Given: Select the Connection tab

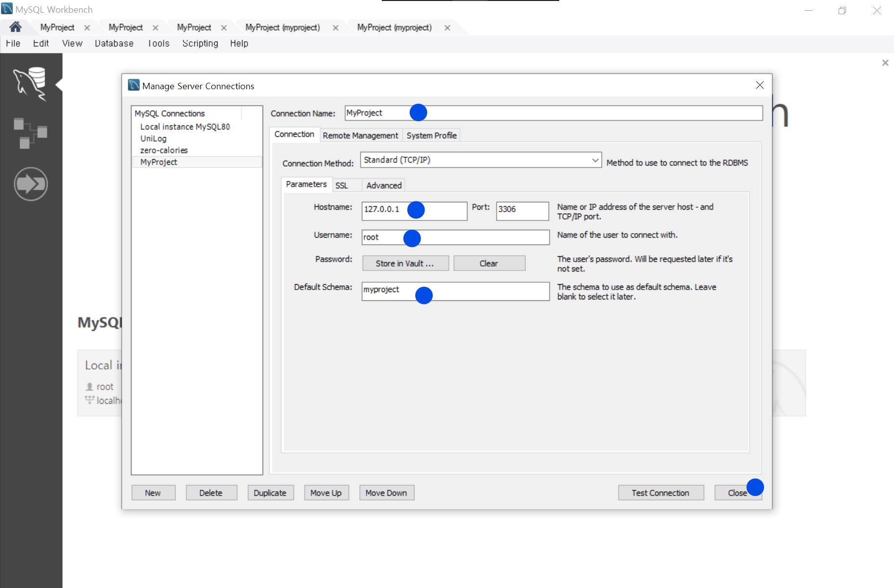Looking at the screenshot, I should [294, 134].
